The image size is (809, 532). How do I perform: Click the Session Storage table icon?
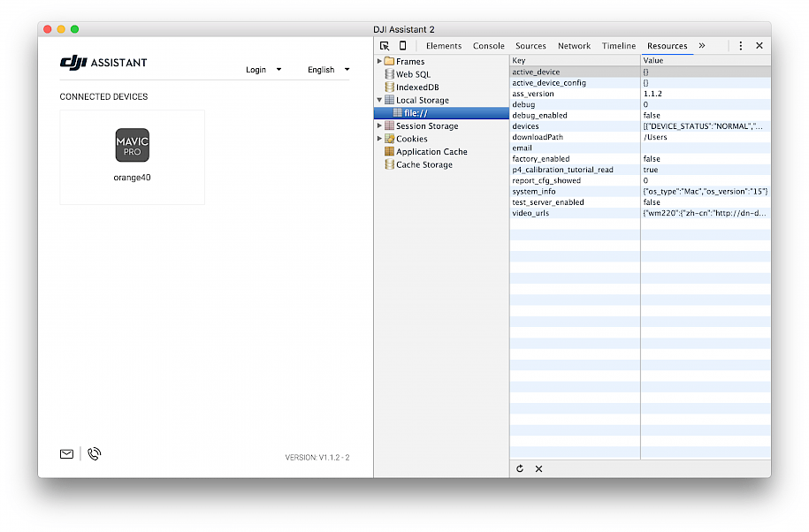[390, 125]
